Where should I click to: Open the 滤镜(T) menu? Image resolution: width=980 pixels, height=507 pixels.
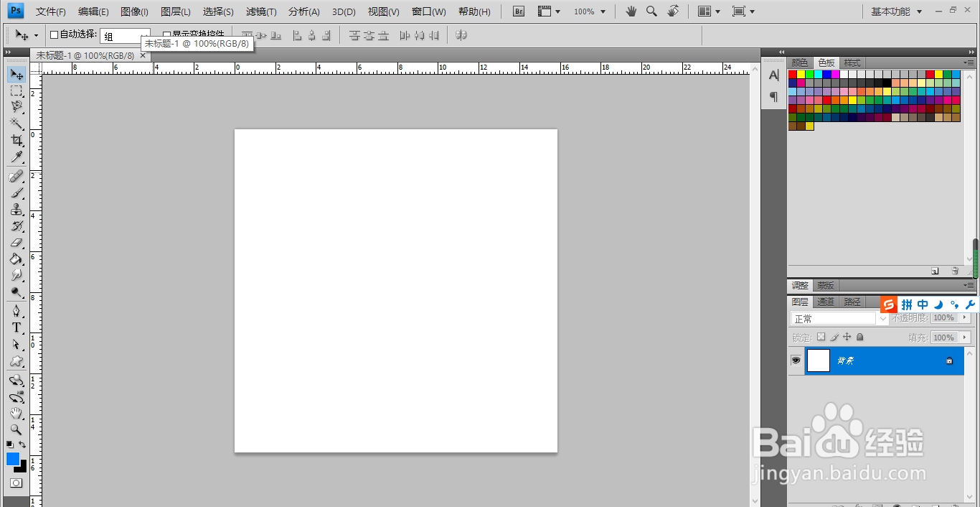[x=261, y=11]
